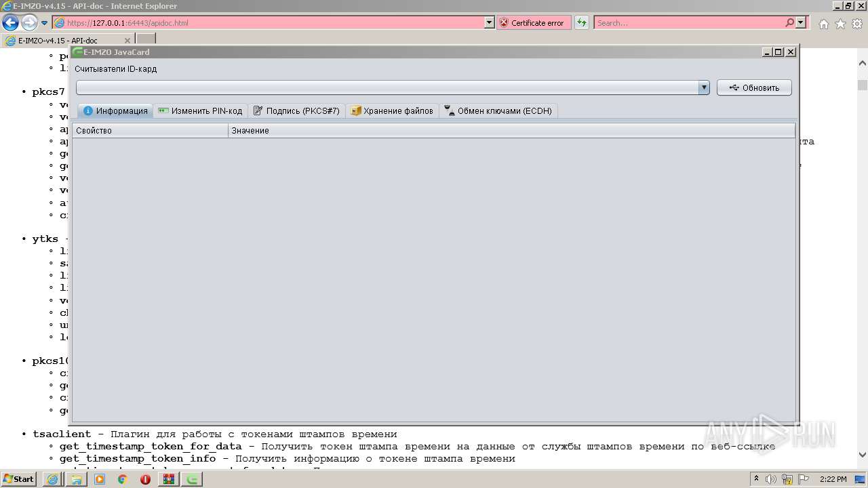Open IE Tools gear icon
This screenshot has width=868, height=488.
pos(857,24)
